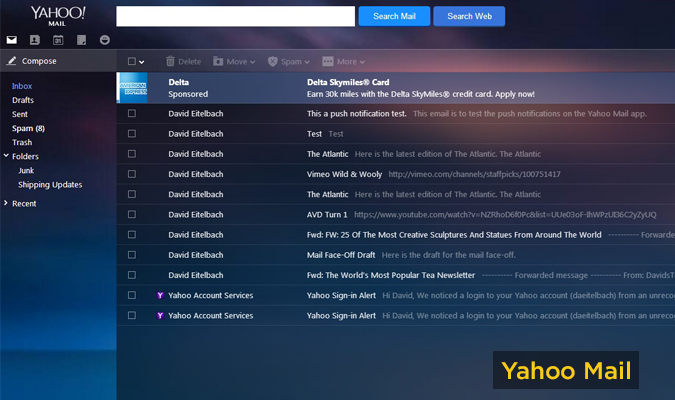Viewport: 675px width, 400px height.
Task: Check the Mail Face-Off Draft email checkbox
Action: coord(132,255)
